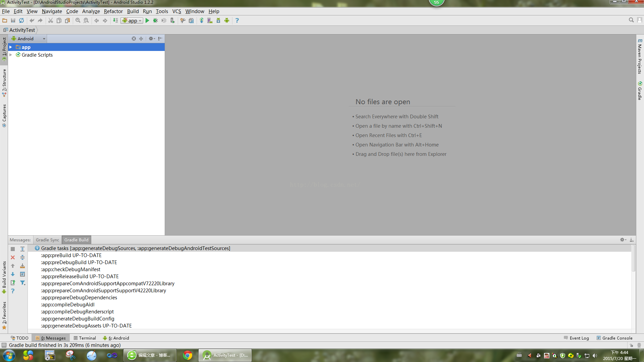The image size is (644, 362).
Task: Click Search Everywhere magnifier icon
Action: 631,20
